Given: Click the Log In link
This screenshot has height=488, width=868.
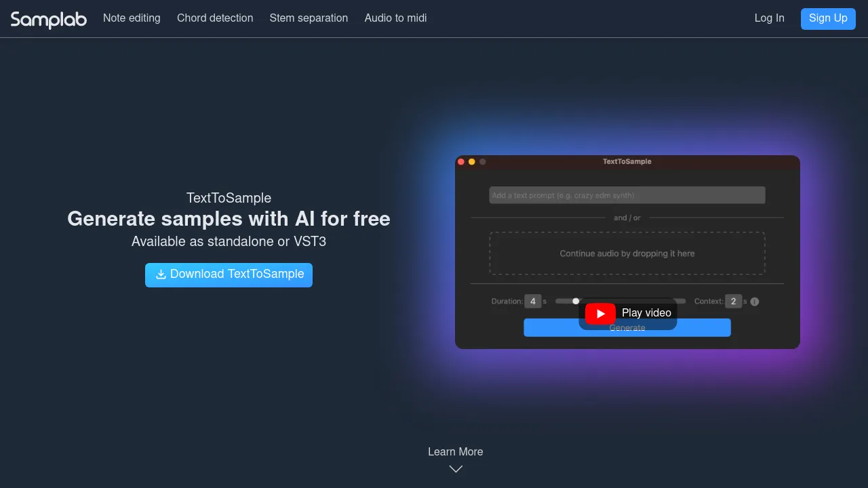Looking at the screenshot, I should 769,18.
